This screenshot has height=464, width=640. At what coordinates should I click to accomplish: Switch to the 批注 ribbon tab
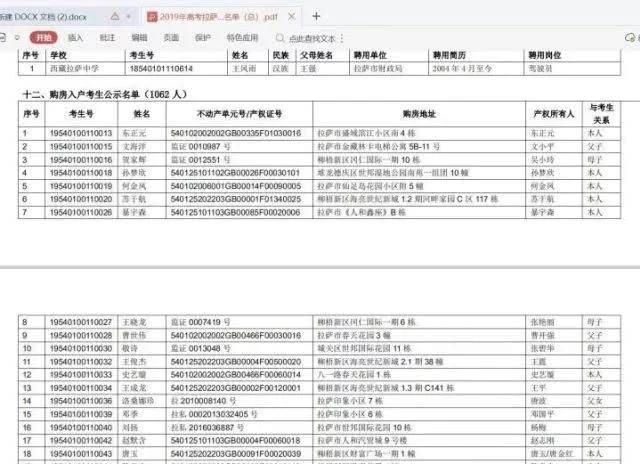coord(107,37)
